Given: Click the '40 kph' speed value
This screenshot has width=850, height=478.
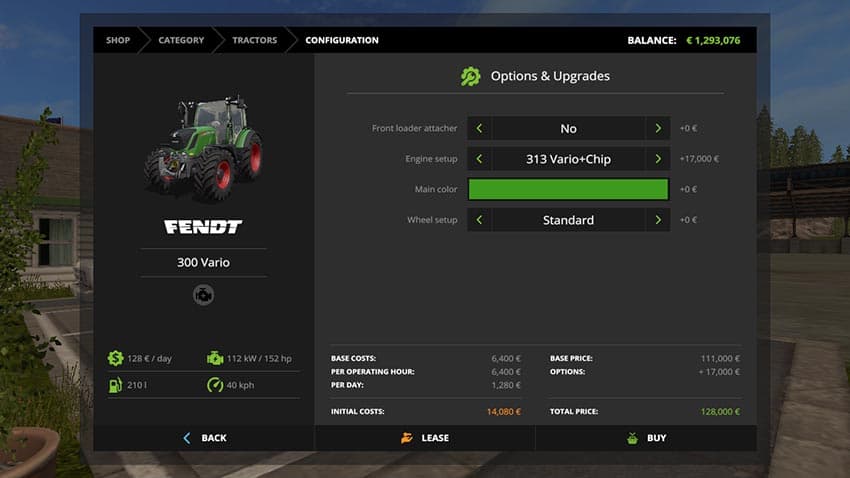Looking at the screenshot, I should [x=240, y=385].
